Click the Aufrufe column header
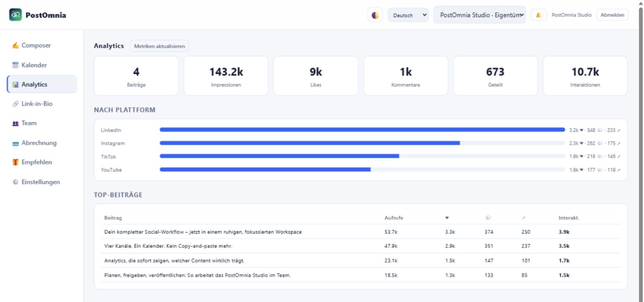 pos(394,218)
